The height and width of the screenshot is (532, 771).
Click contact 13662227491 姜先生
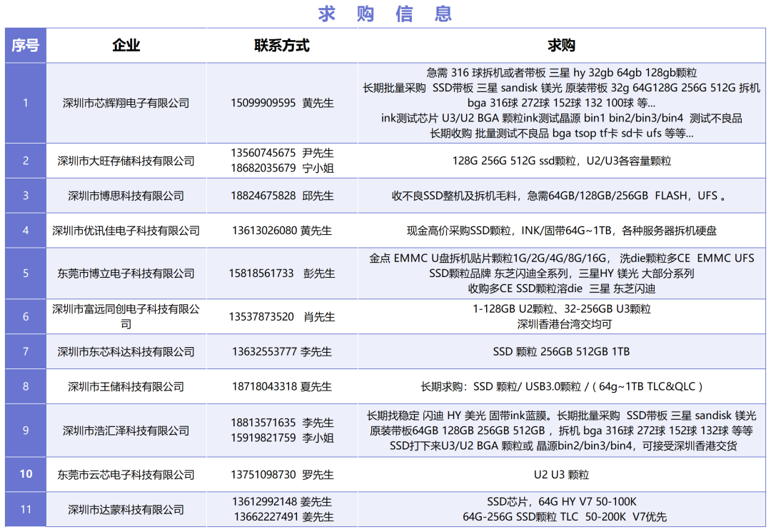pyautogui.click(x=283, y=517)
